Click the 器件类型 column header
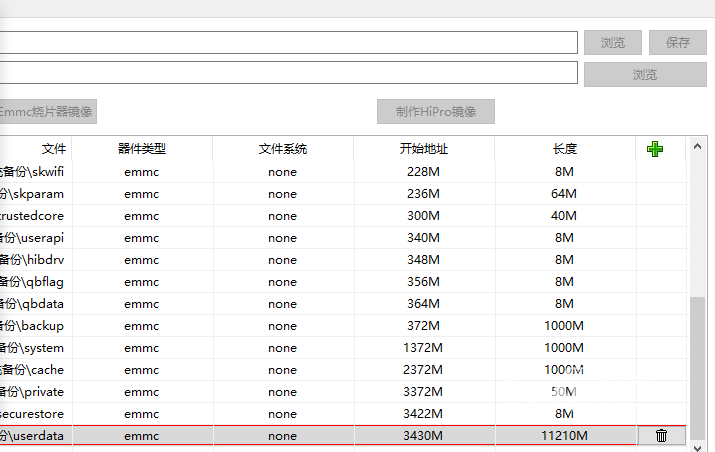This screenshot has height=452, width=715. pyautogui.click(x=142, y=149)
